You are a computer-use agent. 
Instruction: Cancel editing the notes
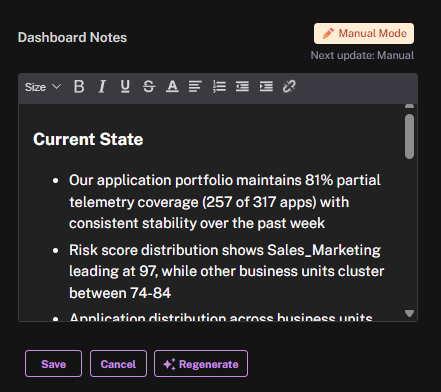coord(118,364)
